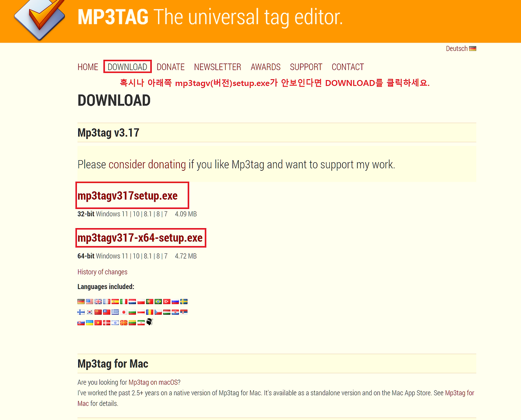This screenshot has height=420, width=521.
Task: Click the German flag beside Deutsch
Action: click(473, 48)
